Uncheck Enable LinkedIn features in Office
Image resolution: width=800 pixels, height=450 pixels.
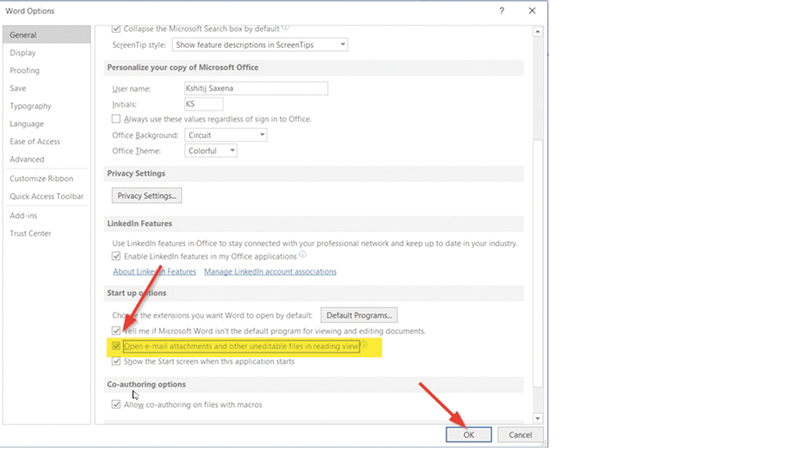117,257
